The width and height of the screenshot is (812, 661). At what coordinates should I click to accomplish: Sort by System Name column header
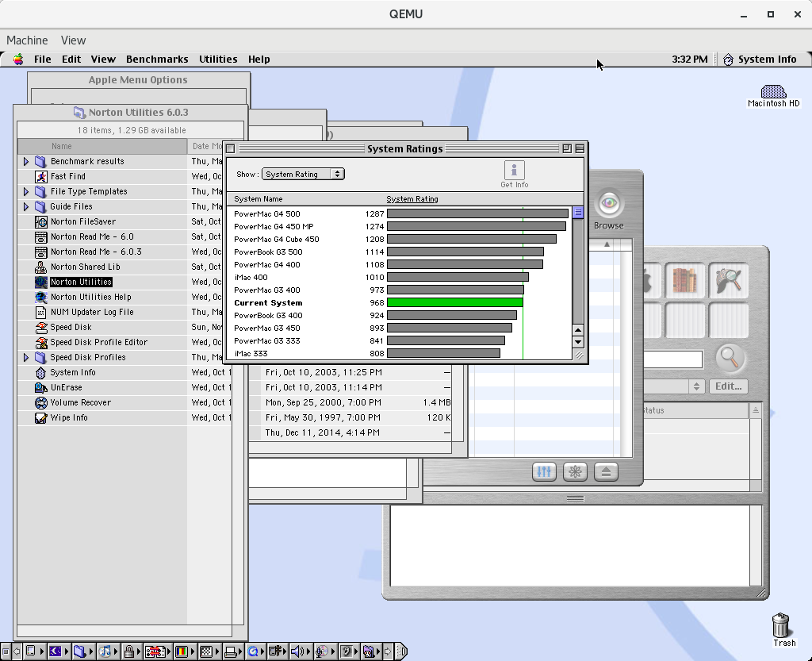[258, 199]
